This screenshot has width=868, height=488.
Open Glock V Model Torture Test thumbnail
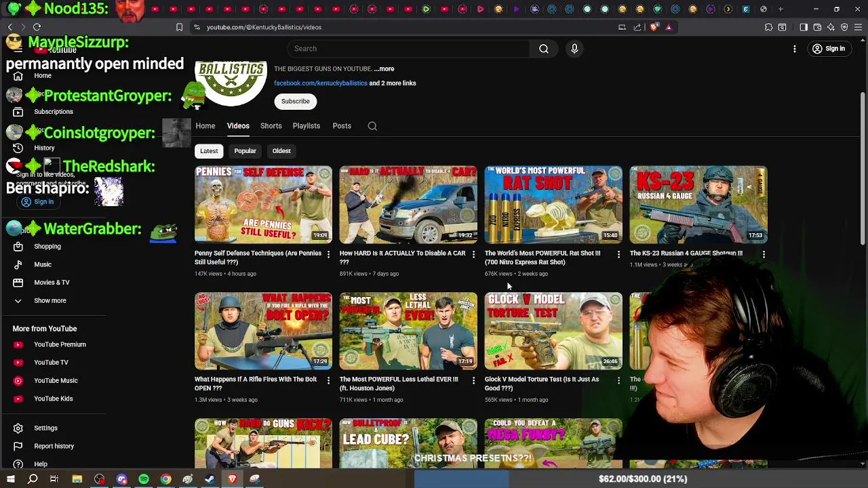point(553,331)
